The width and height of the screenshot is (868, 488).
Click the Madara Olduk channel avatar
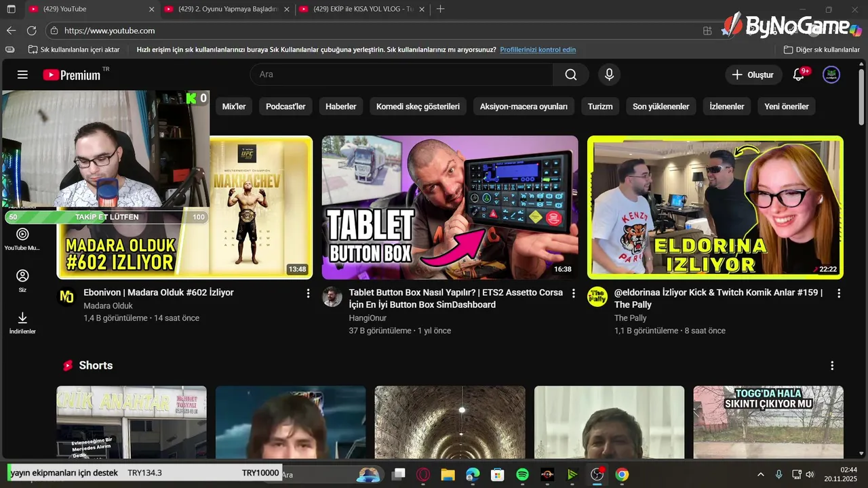point(66,297)
